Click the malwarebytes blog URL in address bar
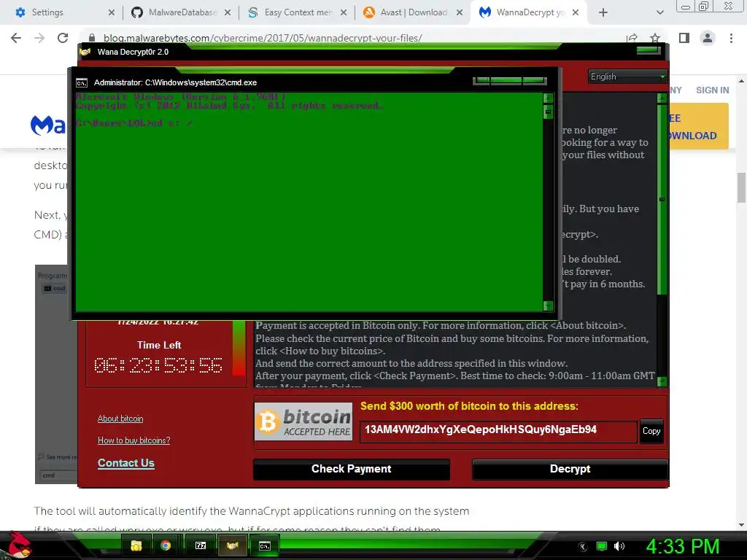 point(263,38)
